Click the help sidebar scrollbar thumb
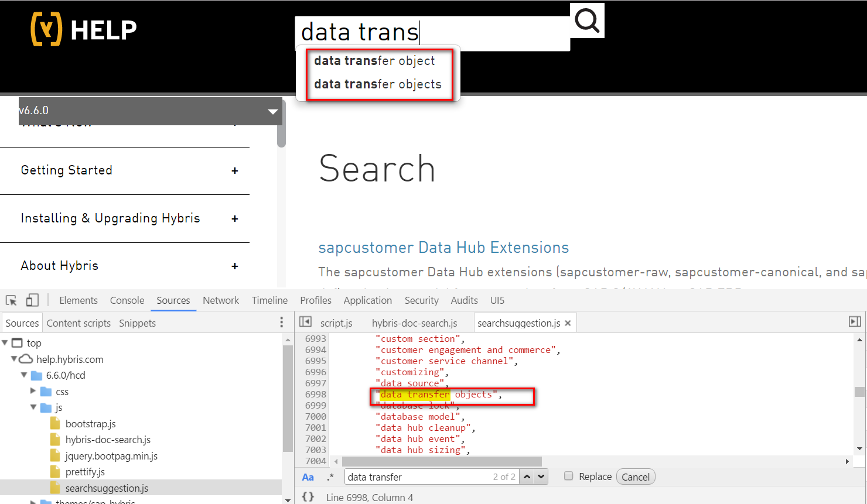Viewport: 867px width, 504px height. pos(281,124)
